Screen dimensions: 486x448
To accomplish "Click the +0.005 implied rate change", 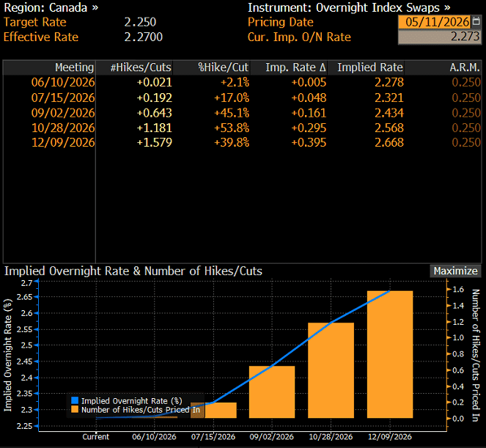I will [x=309, y=82].
